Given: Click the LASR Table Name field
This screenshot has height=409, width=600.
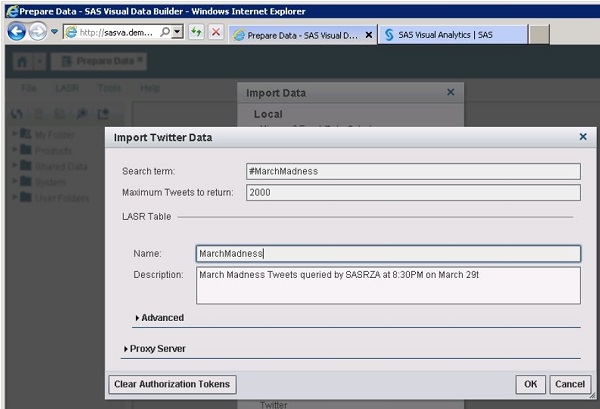Looking at the screenshot, I should (388, 254).
